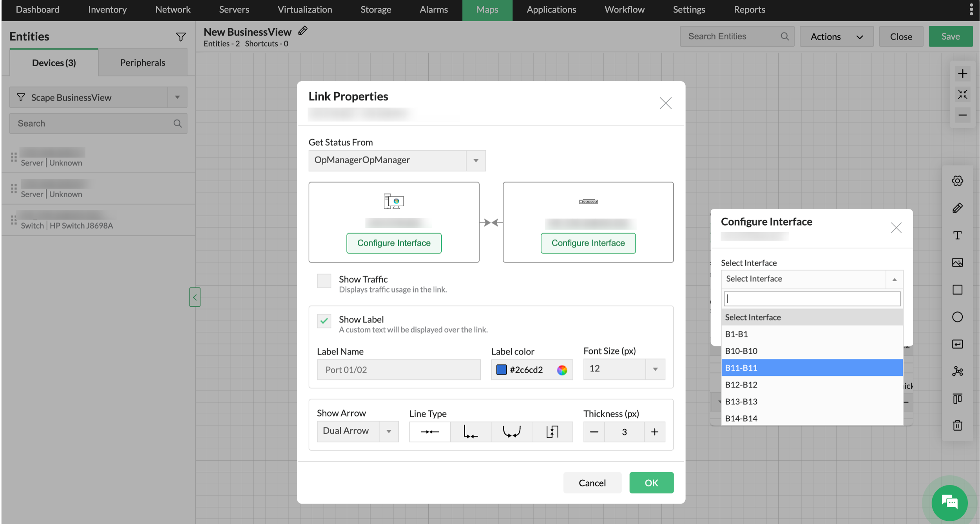
Task: Select the curved line type option
Action: (512, 431)
